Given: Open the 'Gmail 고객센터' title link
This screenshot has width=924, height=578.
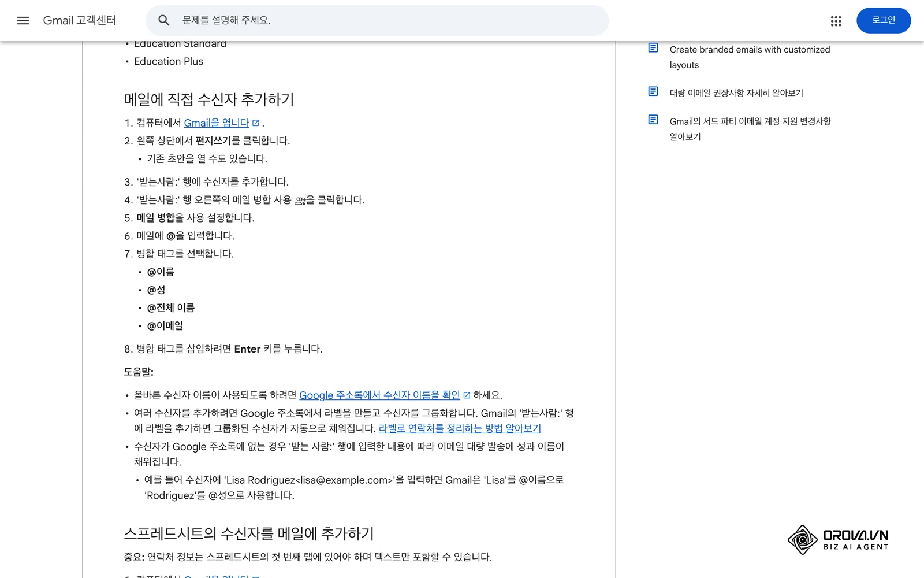Looking at the screenshot, I should [80, 21].
